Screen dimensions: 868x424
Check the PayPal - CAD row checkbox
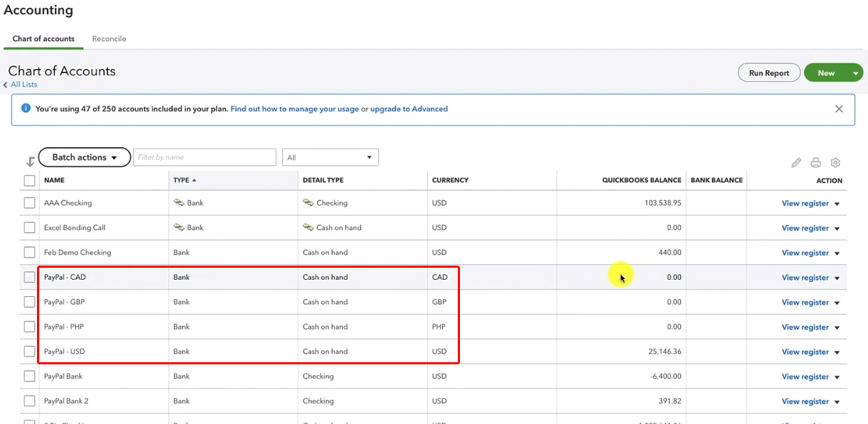[x=29, y=277]
